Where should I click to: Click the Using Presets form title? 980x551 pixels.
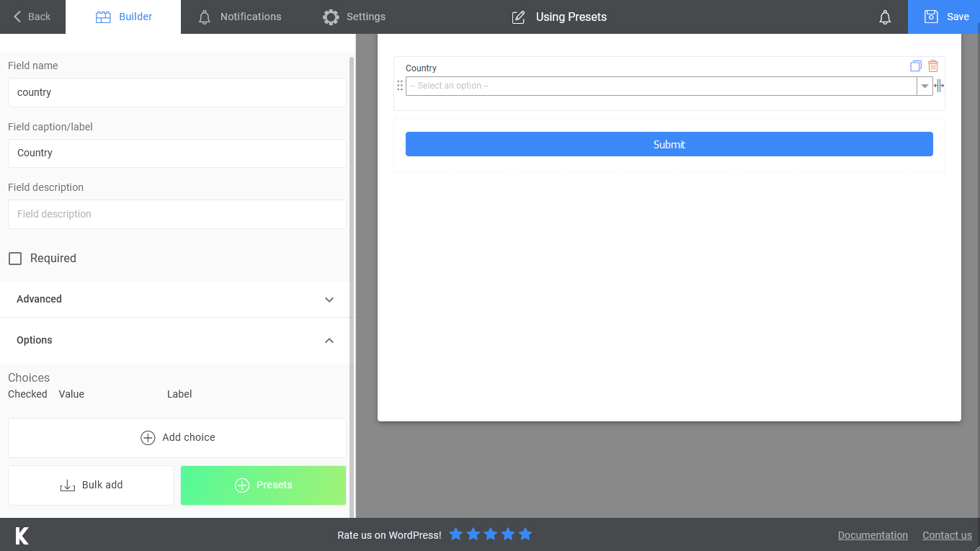pos(571,17)
